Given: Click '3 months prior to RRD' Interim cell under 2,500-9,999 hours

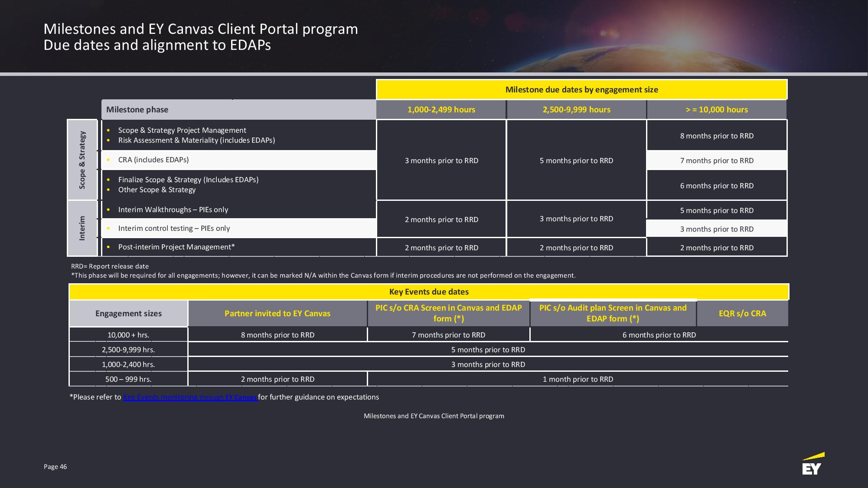Looking at the screenshot, I should (576, 219).
